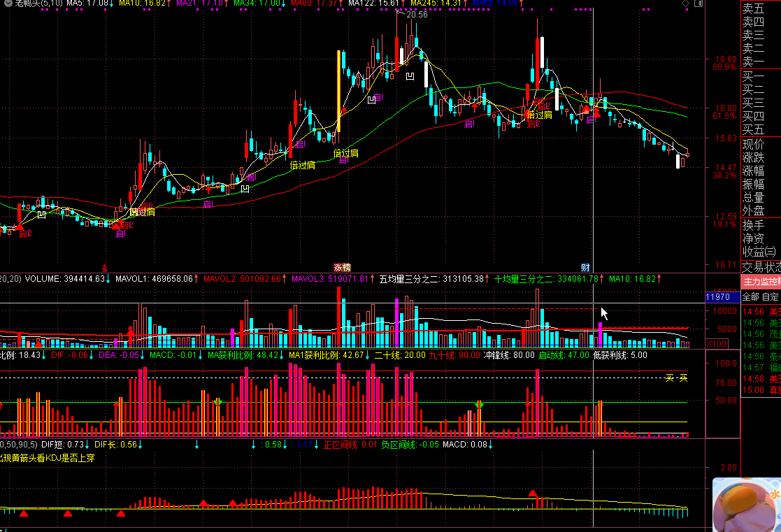The width and height of the screenshot is (781, 532).
Task: Click the 现价 field label
Action: click(x=753, y=145)
